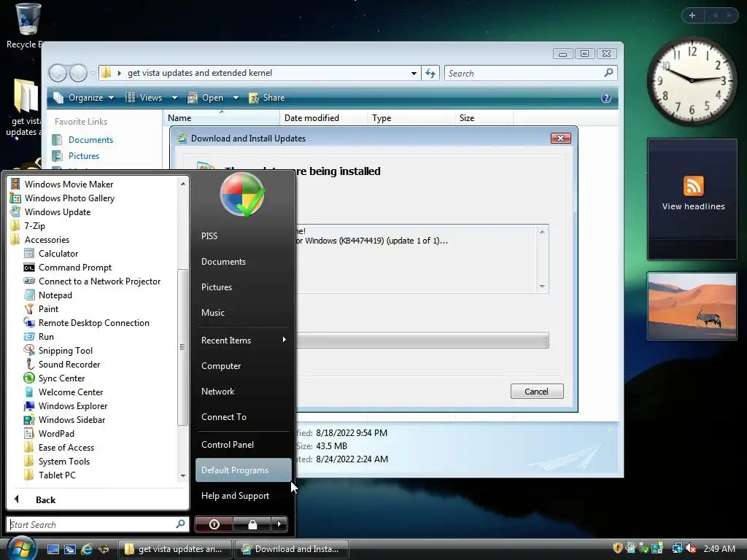The image size is (747, 560).
Task: Open Connect To from Start menu
Action: 223,416
